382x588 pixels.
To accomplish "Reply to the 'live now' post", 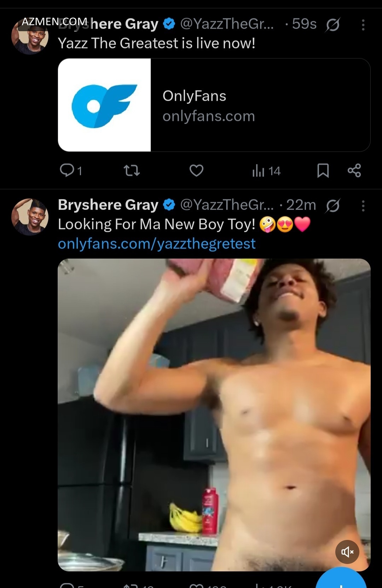I will (x=67, y=171).
